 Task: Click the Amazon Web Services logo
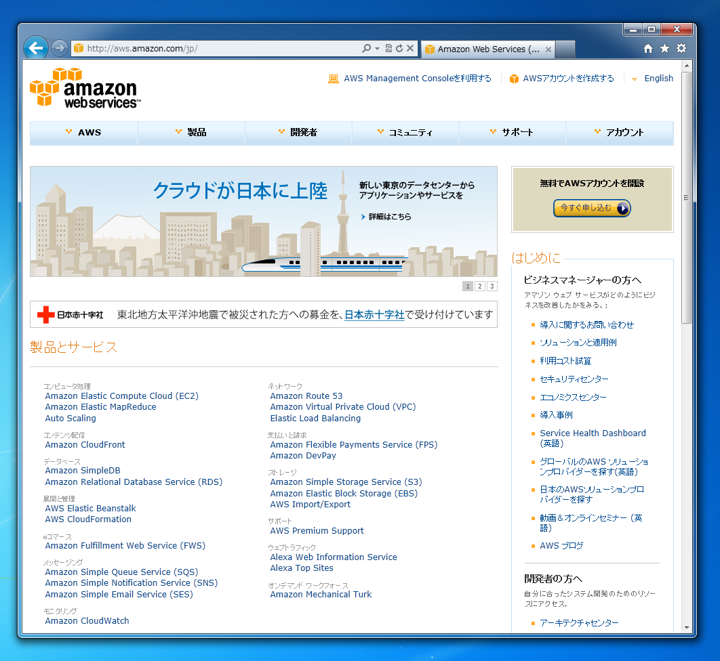coord(85,88)
